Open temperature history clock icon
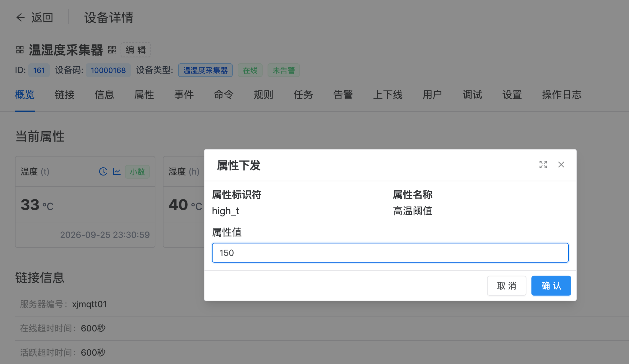Screen dimensions: 629x364 pos(103,171)
